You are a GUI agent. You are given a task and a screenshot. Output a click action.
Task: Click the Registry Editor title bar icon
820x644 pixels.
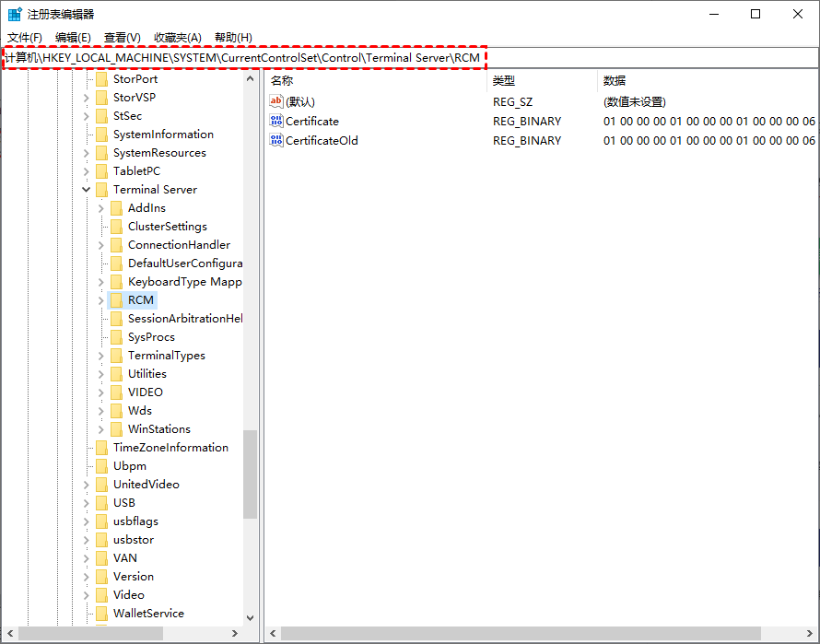click(15, 14)
